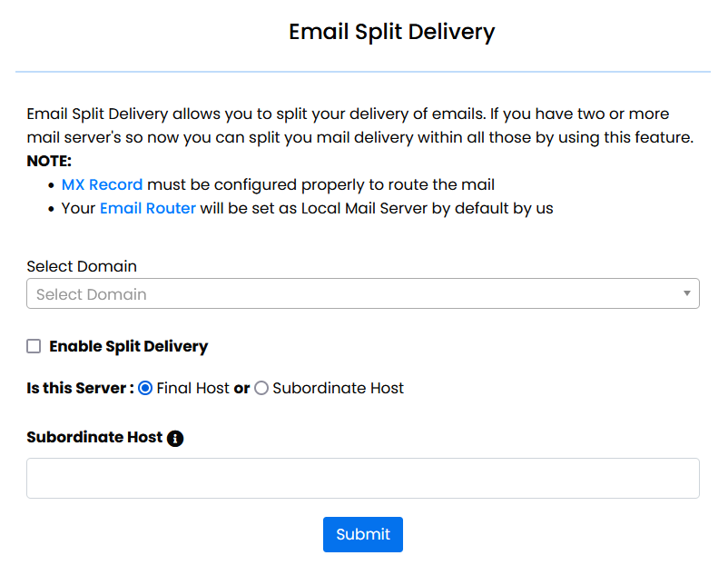The width and height of the screenshot is (728, 575).
Task: Open the Select Domain combo box
Action: point(362,293)
